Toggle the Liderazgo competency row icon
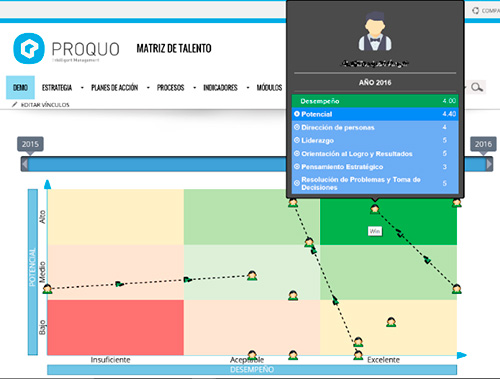Viewport: 500px width, 379px height. point(297,140)
